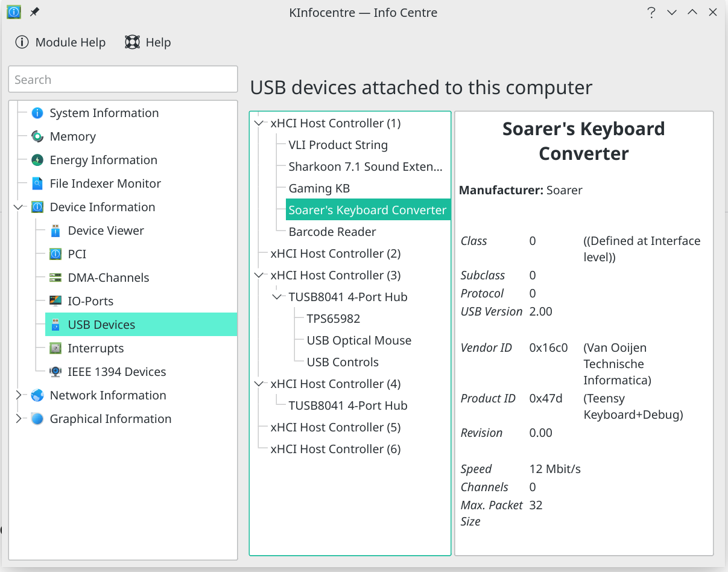Click the Search input field
Viewport: 728px width, 572px height.
coord(123,80)
